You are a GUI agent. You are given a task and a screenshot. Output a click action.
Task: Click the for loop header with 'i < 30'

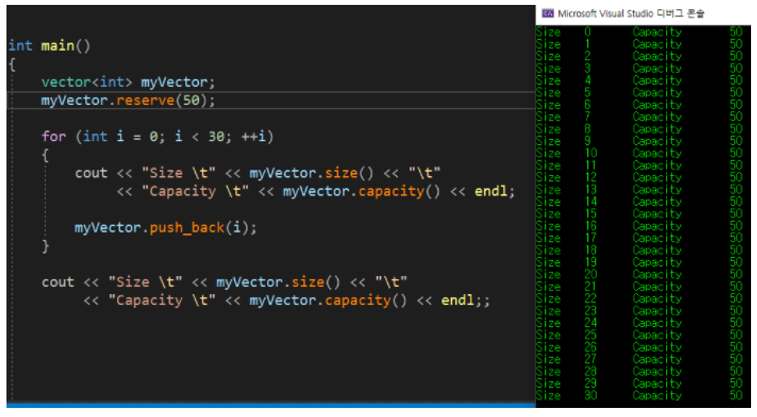[x=157, y=137]
